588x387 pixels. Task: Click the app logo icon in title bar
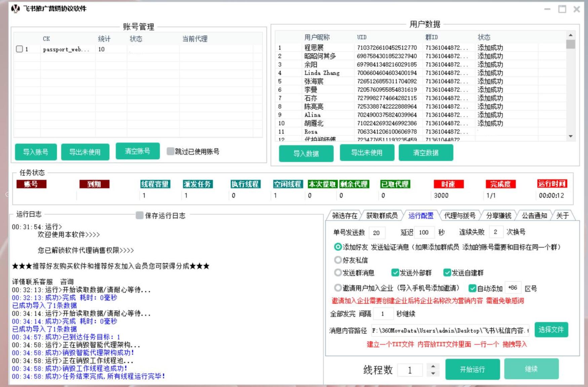pyautogui.click(x=15, y=8)
